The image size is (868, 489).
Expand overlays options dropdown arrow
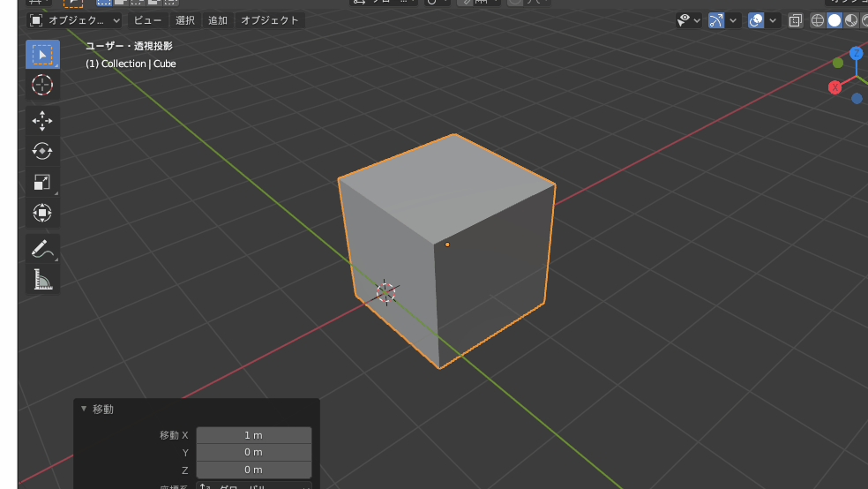(773, 20)
